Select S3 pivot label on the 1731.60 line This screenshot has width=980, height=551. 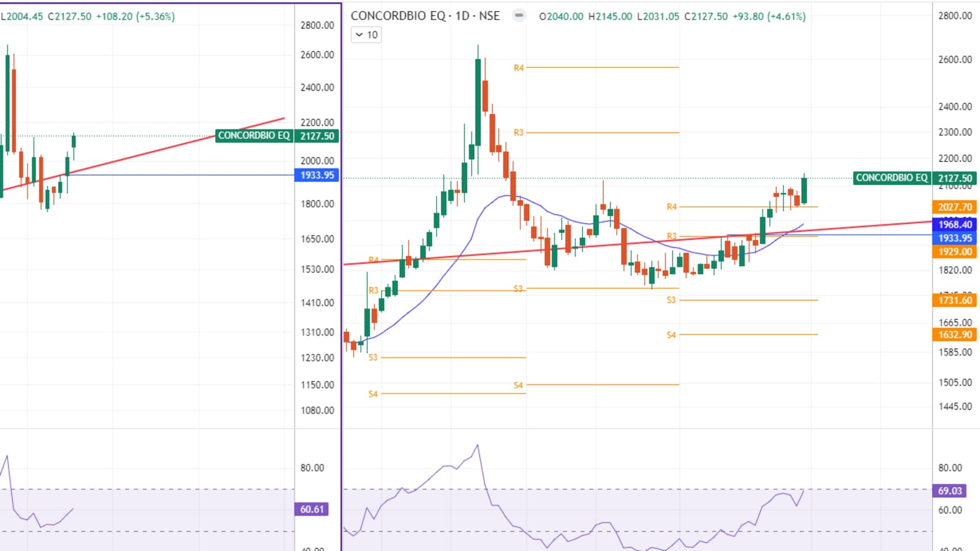(671, 300)
